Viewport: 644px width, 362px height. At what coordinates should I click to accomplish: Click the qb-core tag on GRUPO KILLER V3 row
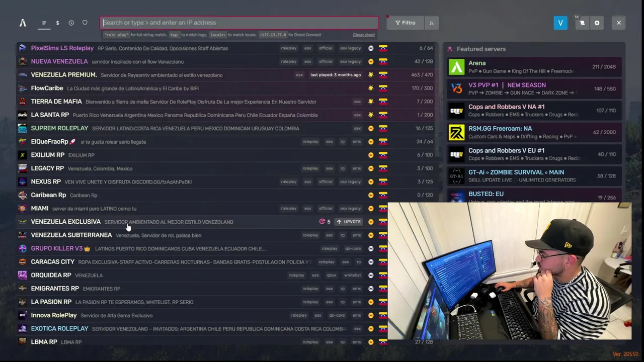353,248
